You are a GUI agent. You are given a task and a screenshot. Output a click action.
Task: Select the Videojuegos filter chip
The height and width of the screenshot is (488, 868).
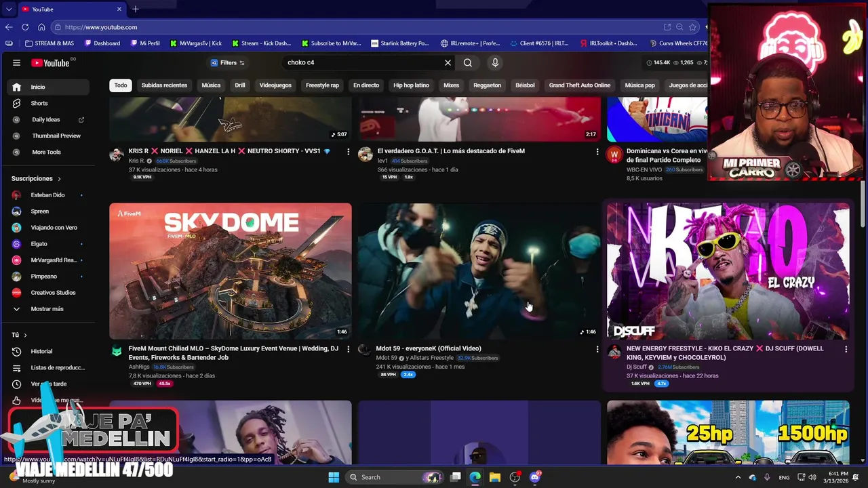[275, 85]
